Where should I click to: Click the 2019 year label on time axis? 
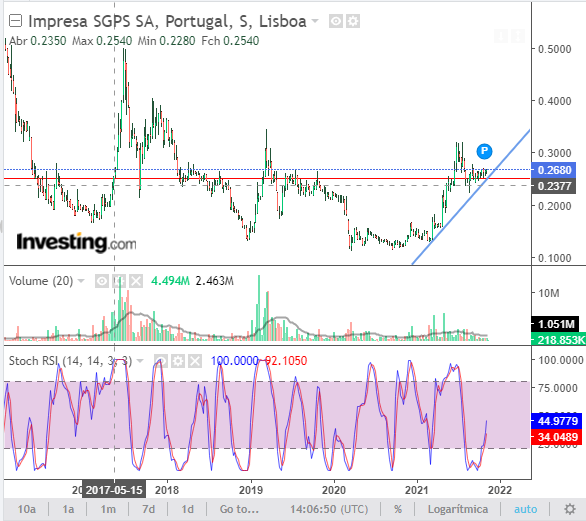251,490
